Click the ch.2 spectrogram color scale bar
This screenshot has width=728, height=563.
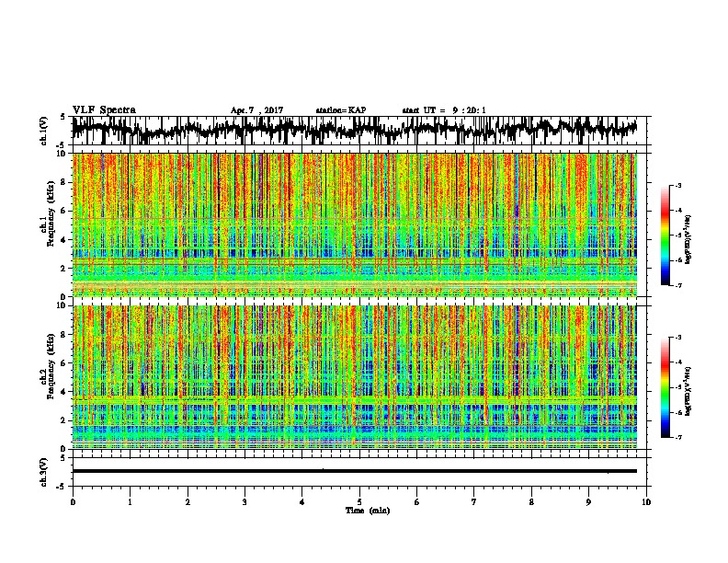click(665, 387)
